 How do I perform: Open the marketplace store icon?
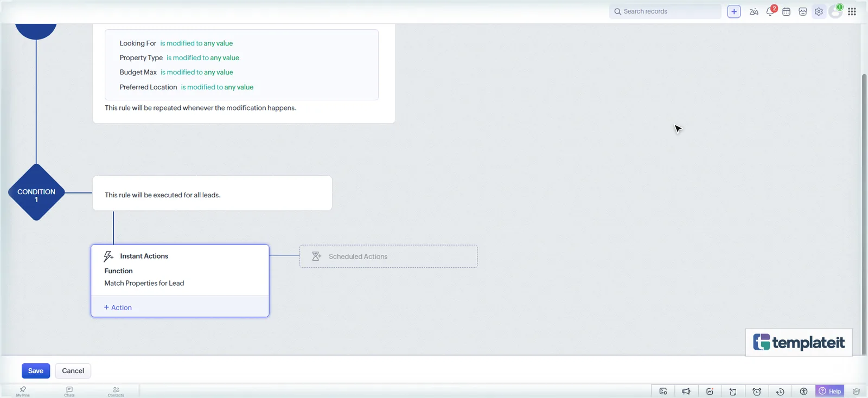803,11
